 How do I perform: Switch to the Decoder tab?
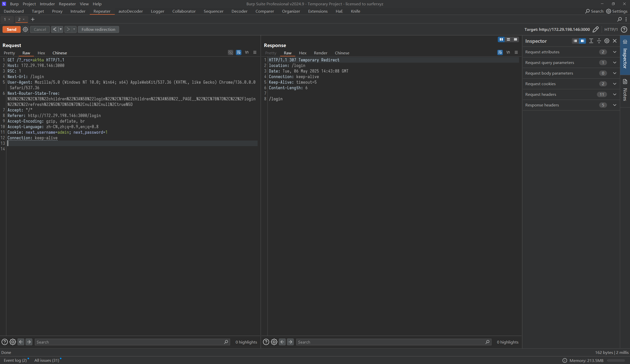[x=239, y=11]
